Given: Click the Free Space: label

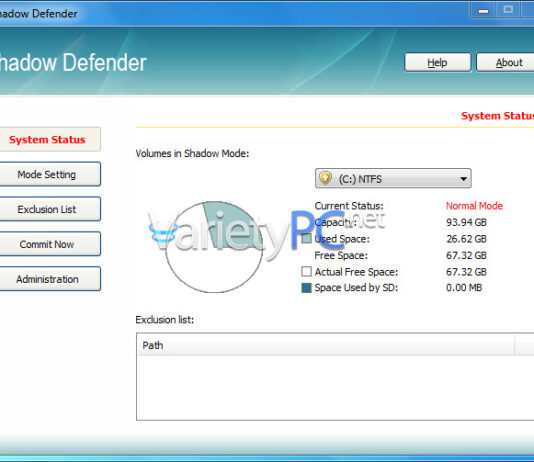Looking at the screenshot, I should coord(341,255).
